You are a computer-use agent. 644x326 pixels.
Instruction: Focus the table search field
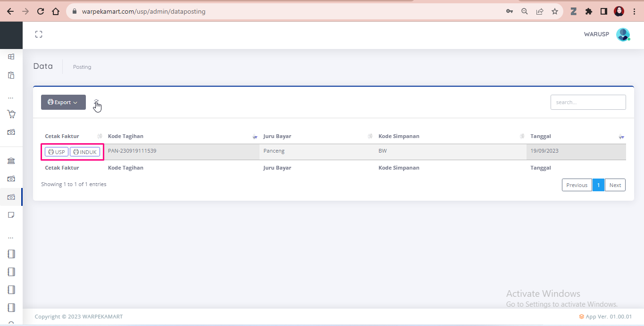click(x=588, y=102)
